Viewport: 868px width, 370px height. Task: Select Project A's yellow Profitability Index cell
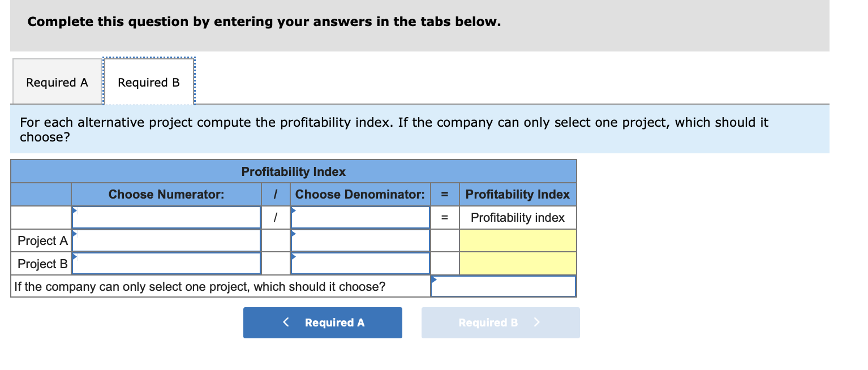click(x=517, y=240)
